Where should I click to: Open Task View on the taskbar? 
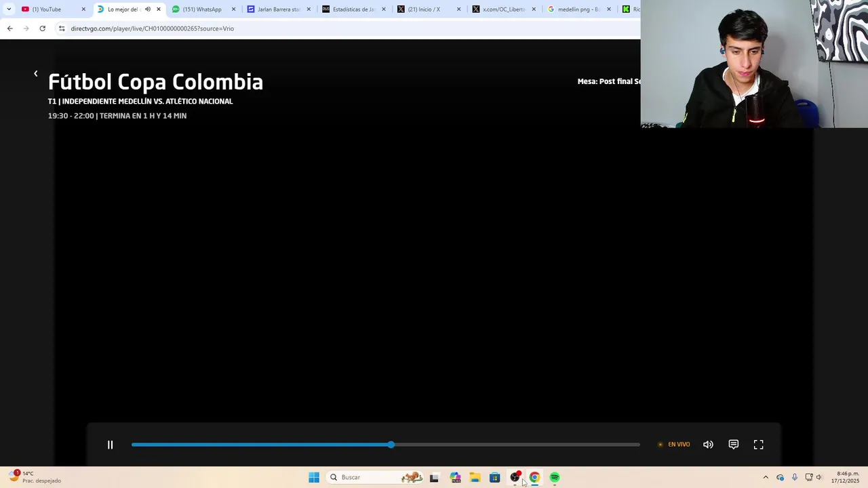click(x=434, y=477)
